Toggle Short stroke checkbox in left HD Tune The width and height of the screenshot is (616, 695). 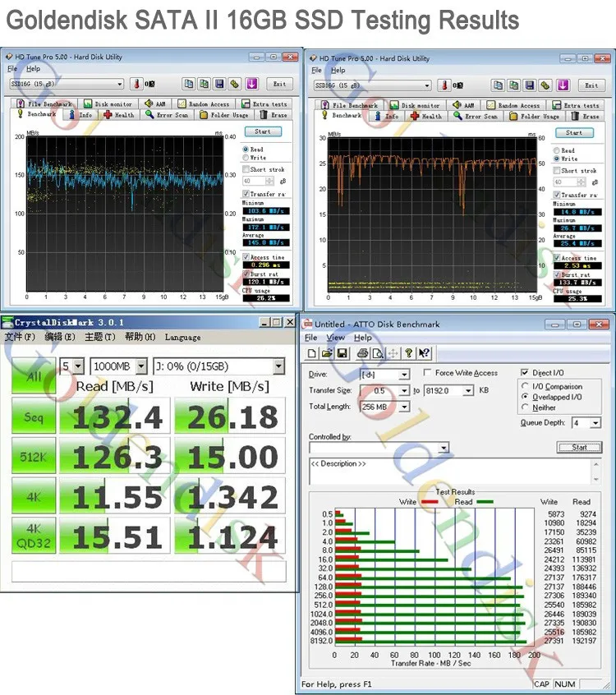pos(246,169)
